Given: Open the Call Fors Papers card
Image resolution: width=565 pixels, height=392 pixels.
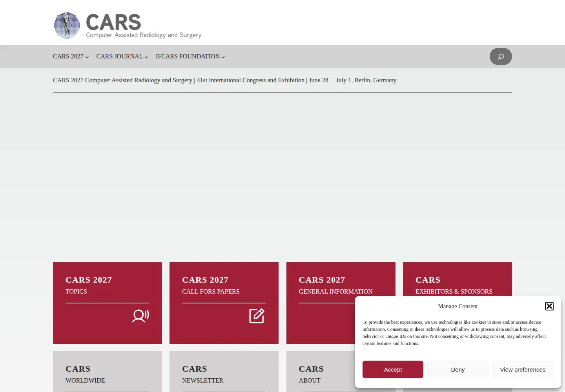Looking at the screenshot, I should 224,303.
